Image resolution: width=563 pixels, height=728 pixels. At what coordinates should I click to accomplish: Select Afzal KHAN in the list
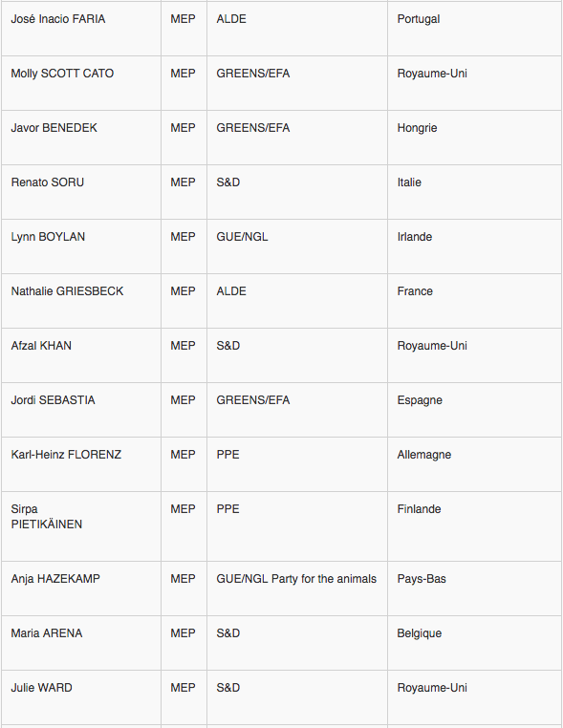pos(41,346)
